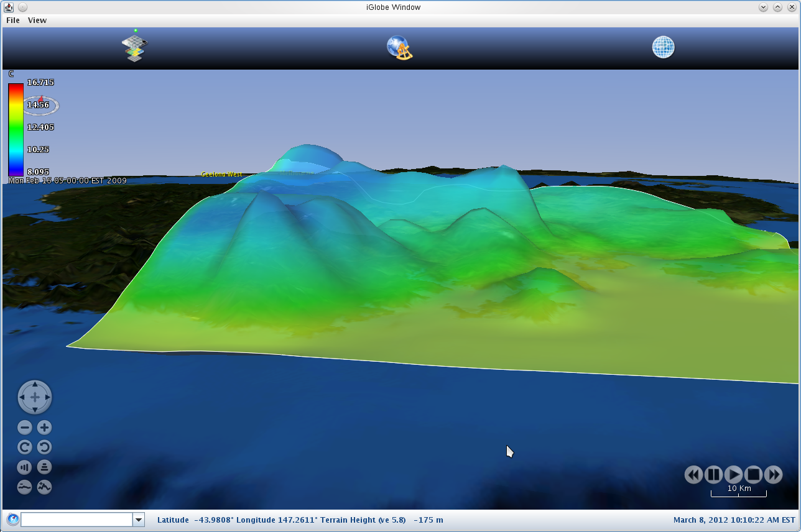This screenshot has height=532, width=801.
Task: Pause the time animation
Action: (713, 475)
